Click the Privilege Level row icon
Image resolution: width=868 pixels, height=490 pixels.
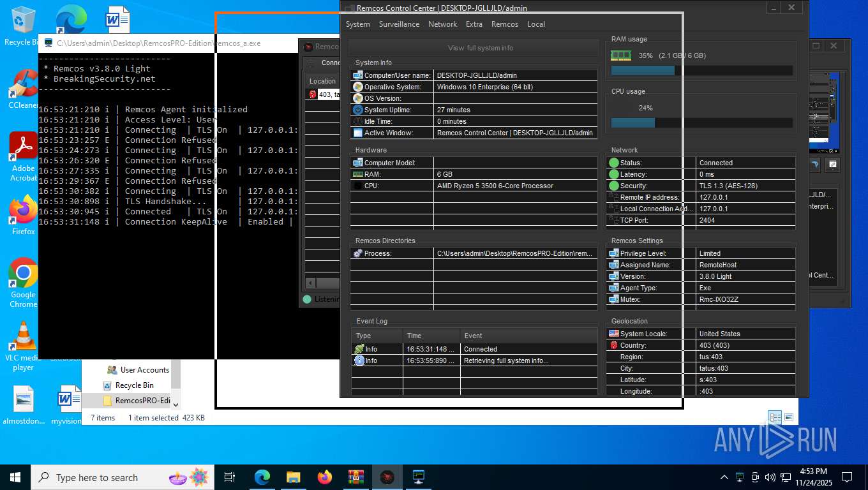(614, 253)
